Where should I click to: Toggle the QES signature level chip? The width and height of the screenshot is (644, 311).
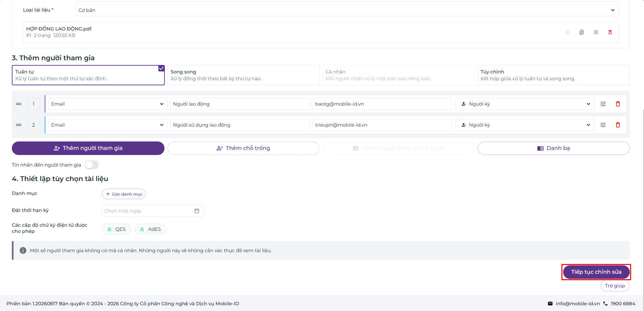(116, 229)
